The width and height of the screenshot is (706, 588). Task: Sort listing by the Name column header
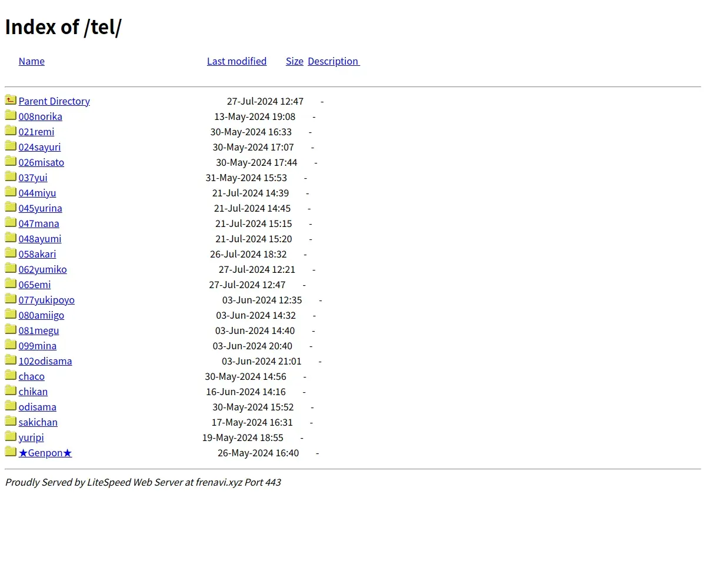pyautogui.click(x=32, y=61)
